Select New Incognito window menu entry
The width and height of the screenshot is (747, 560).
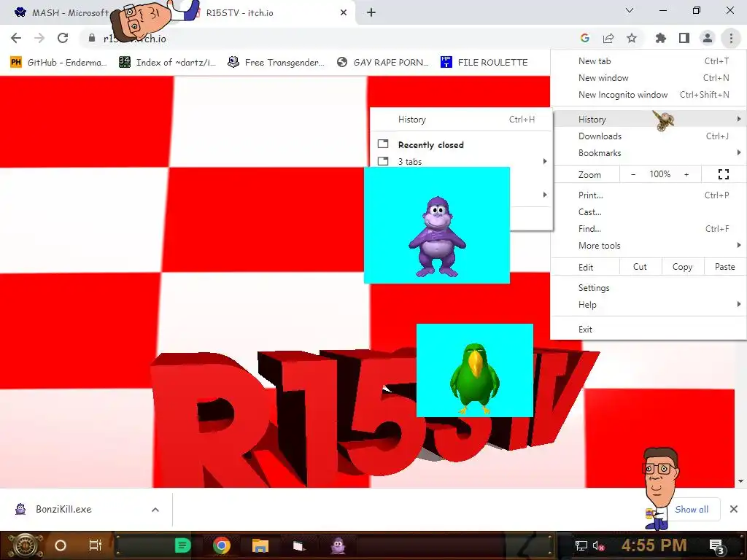[x=649, y=94]
